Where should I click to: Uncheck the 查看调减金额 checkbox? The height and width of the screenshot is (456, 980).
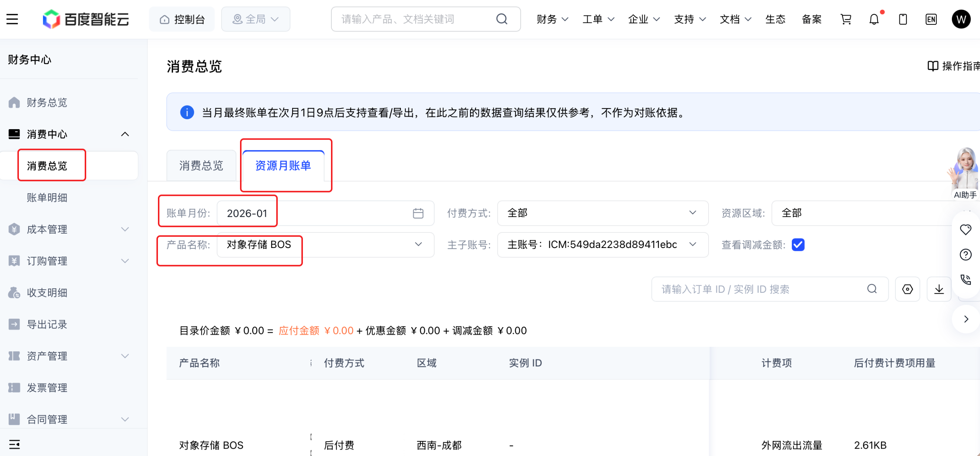pos(798,245)
